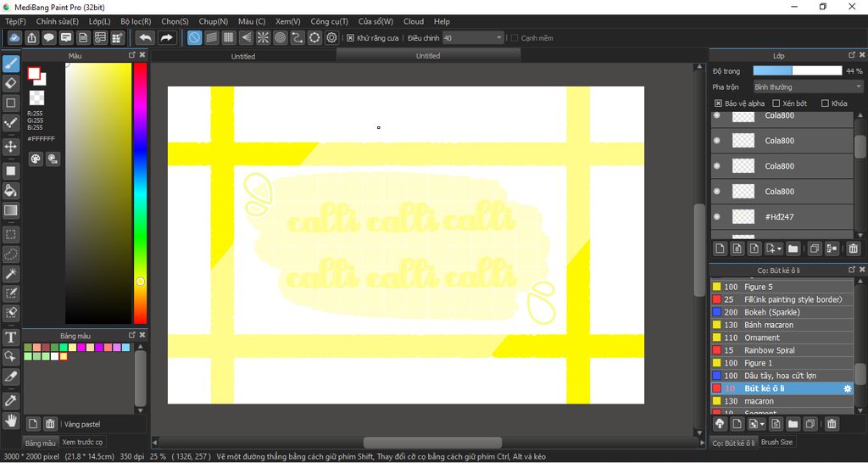Open the Tệp(F) menu
868x463 pixels.
click(15, 21)
